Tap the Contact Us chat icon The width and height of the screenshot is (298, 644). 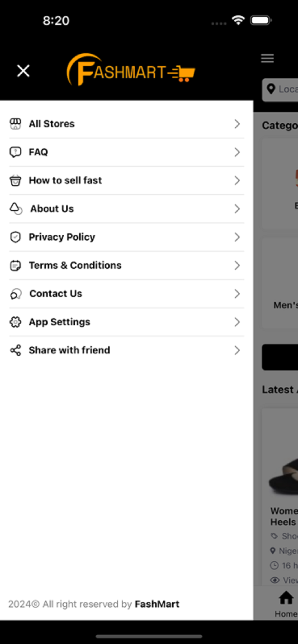click(x=16, y=294)
